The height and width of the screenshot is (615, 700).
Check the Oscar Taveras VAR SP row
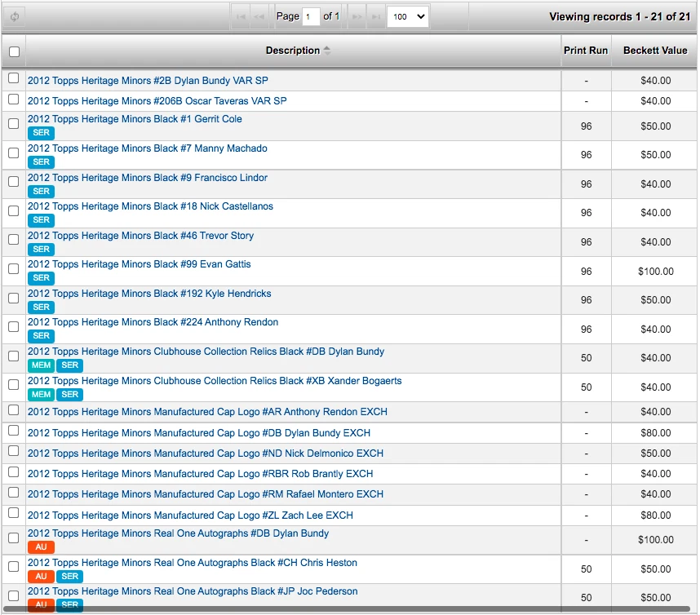point(14,99)
